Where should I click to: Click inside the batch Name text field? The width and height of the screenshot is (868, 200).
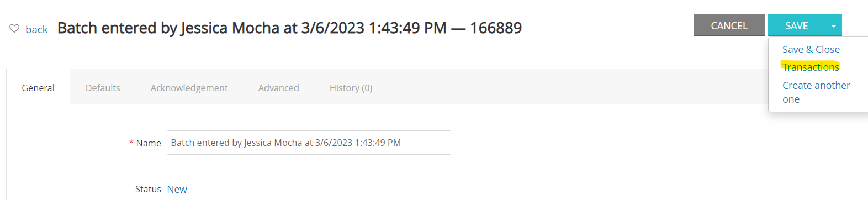pyautogui.click(x=309, y=143)
